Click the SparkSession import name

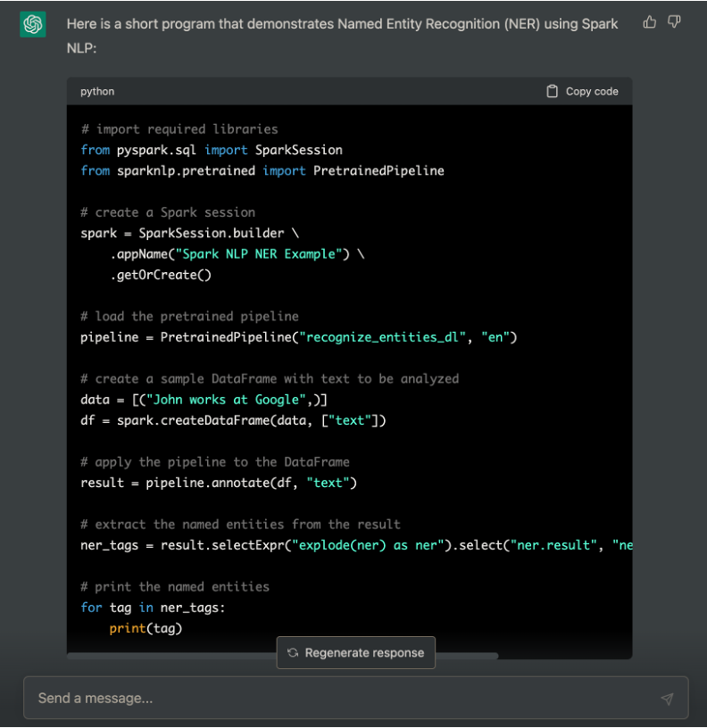pyautogui.click(x=299, y=150)
